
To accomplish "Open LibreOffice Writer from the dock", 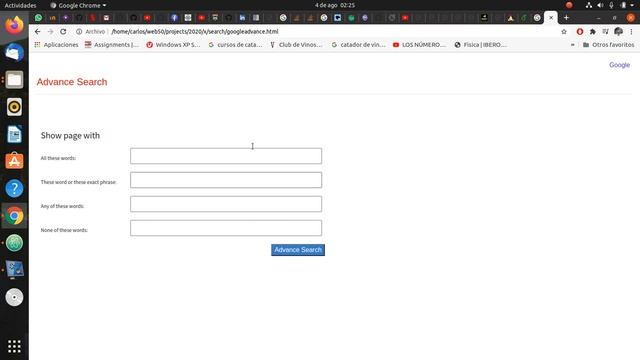I will click(14, 134).
